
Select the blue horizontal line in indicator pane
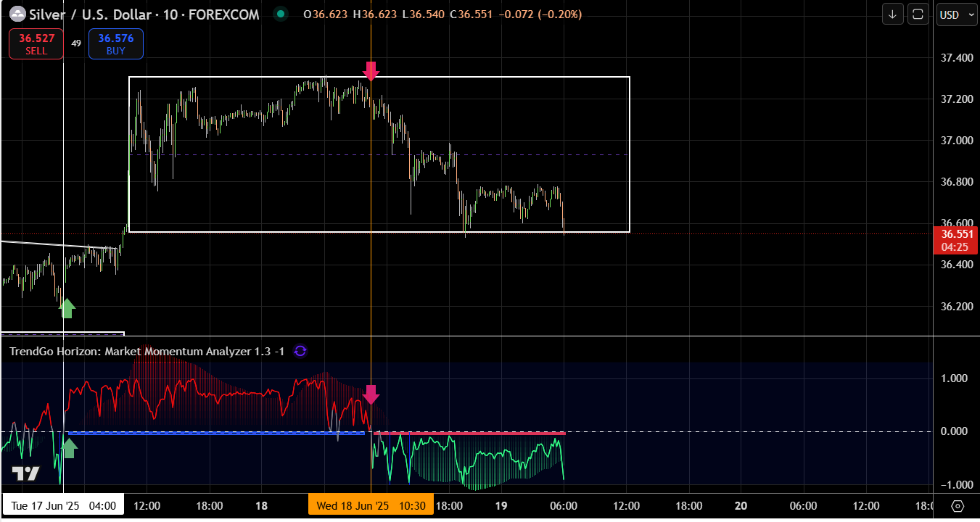click(218, 433)
